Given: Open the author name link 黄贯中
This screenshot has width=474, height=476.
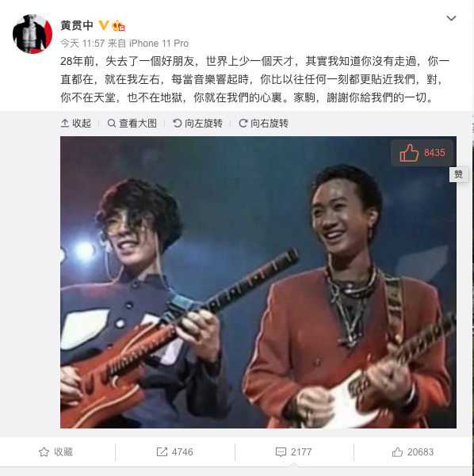Looking at the screenshot, I should coord(77,25).
